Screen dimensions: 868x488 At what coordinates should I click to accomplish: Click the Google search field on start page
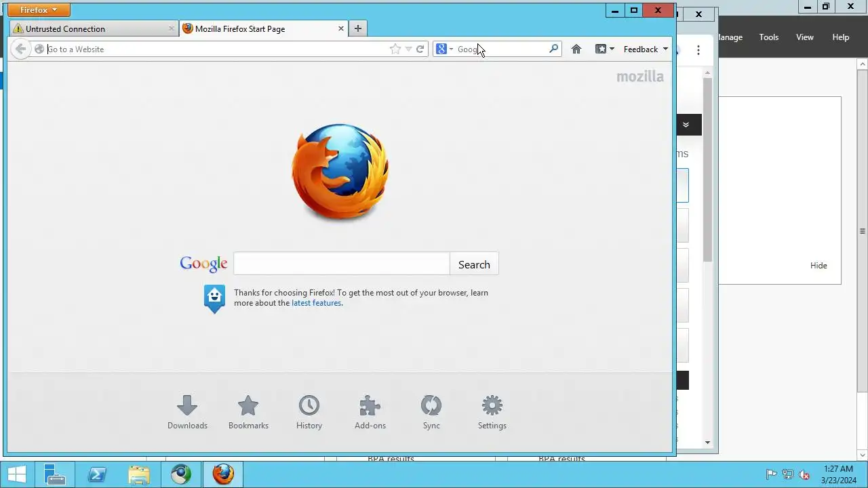(342, 264)
